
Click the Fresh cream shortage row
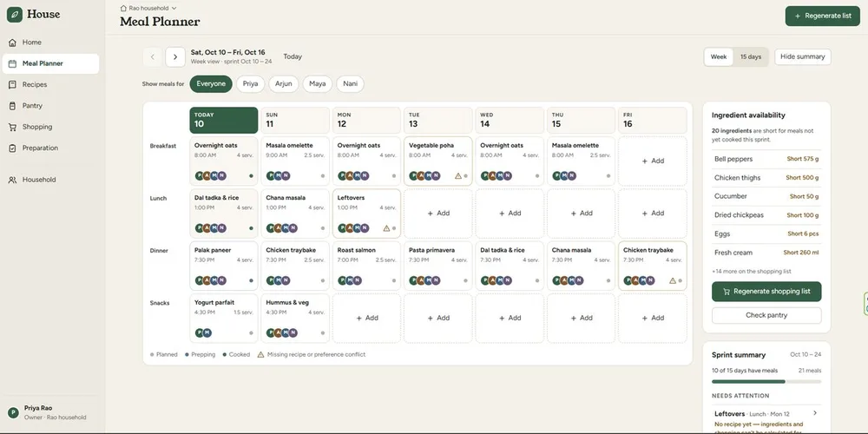(766, 253)
